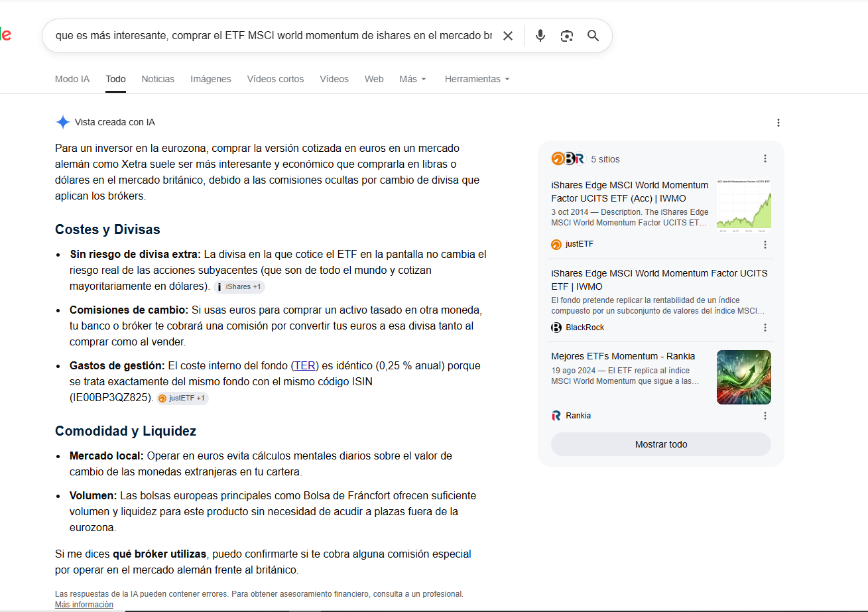
Task: Open the 5 sitios panel options menu
Action: pyautogui.click(x=765, y=158)
